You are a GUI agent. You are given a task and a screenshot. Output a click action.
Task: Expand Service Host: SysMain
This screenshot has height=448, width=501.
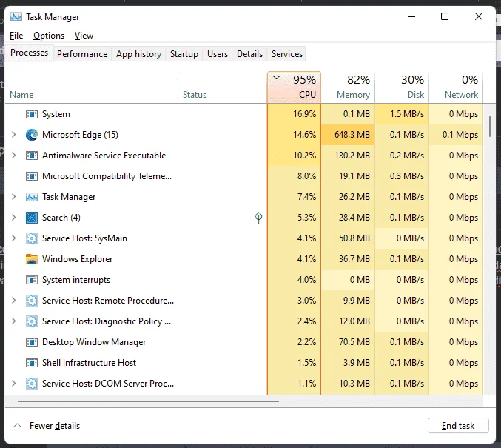pyautogui.click(x=14, y=238)
